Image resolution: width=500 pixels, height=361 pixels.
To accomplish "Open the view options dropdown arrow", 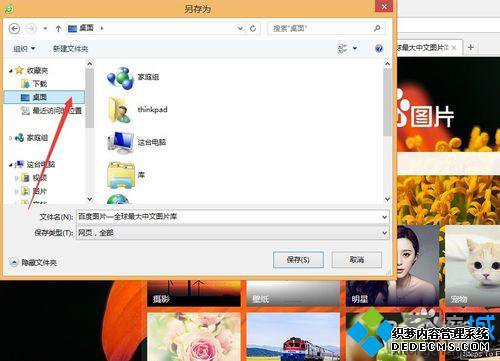I will click(355, 49).
